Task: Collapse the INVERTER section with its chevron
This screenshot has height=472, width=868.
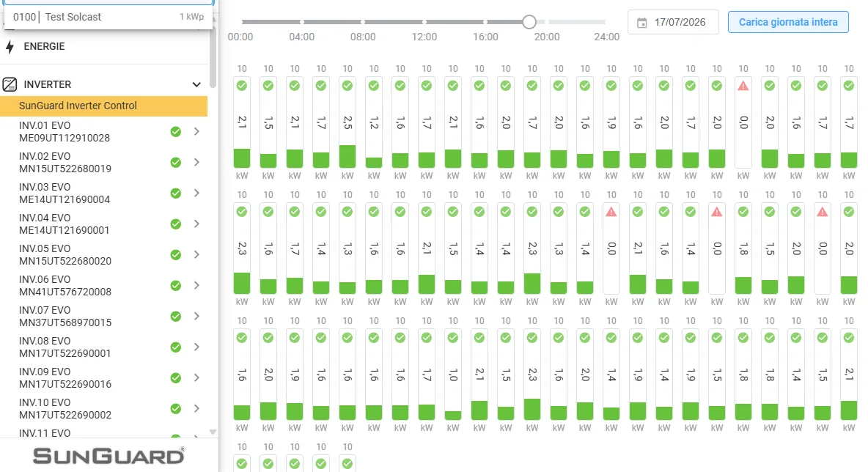Action: pos(196,85)
